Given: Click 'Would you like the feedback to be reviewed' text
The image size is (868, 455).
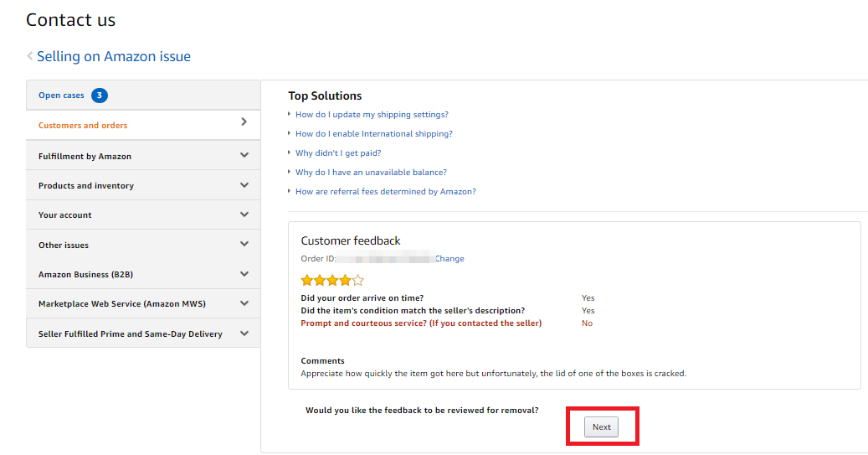Looking at the screenshot, I should [x=422, y=410].
